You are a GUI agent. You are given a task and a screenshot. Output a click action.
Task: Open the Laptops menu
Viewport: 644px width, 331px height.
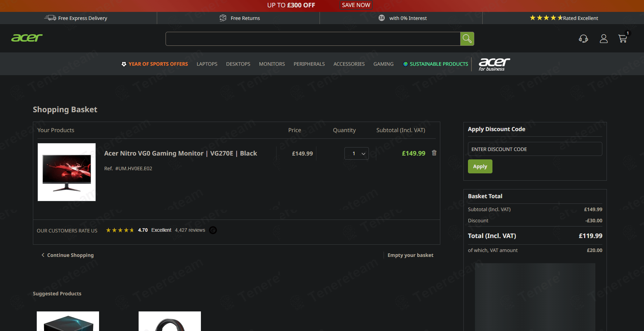coord(207,64)
